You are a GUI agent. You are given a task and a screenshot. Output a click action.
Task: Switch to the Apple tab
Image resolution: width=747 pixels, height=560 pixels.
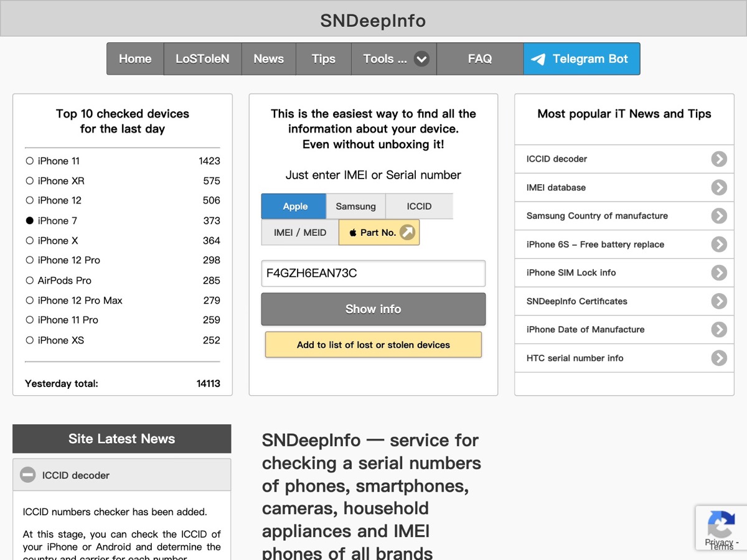(x=294, y=207)
